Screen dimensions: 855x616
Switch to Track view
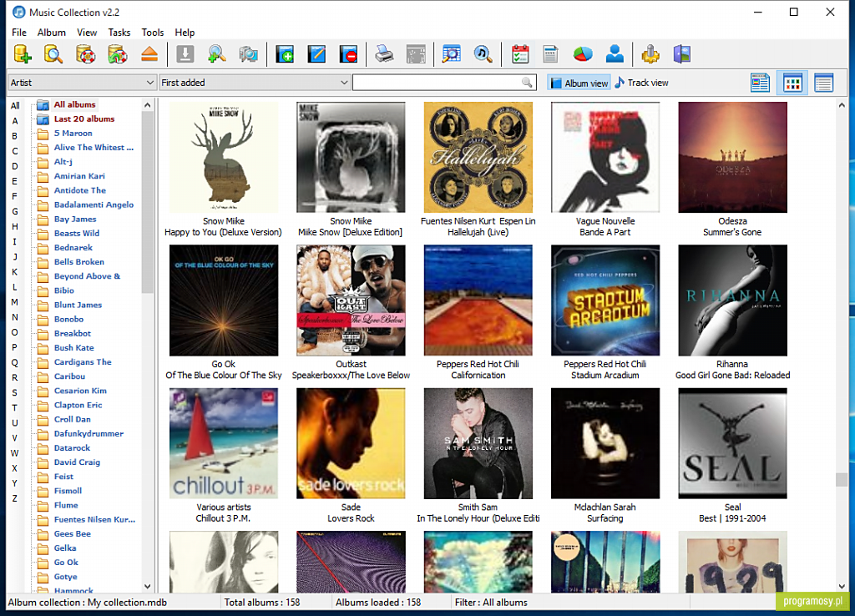tap(642, 83)
